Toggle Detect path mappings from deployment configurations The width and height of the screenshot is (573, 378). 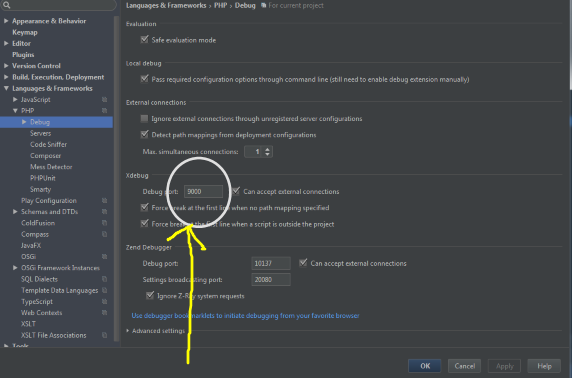[145, 135]
